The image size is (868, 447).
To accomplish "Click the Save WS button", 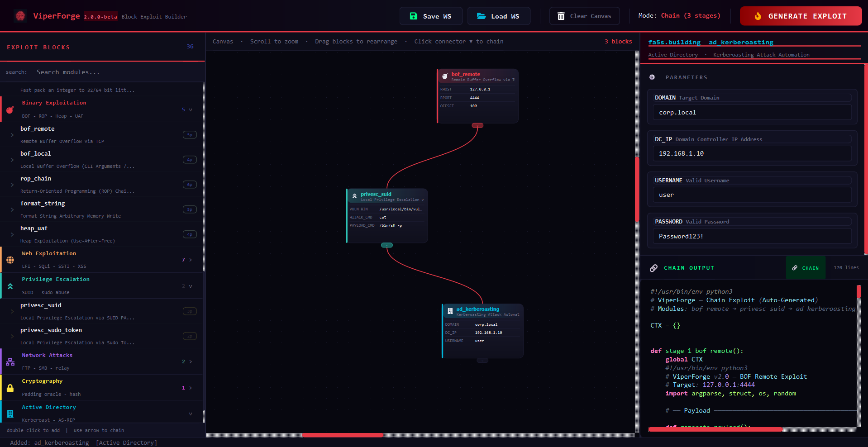I will pos(431,16).
